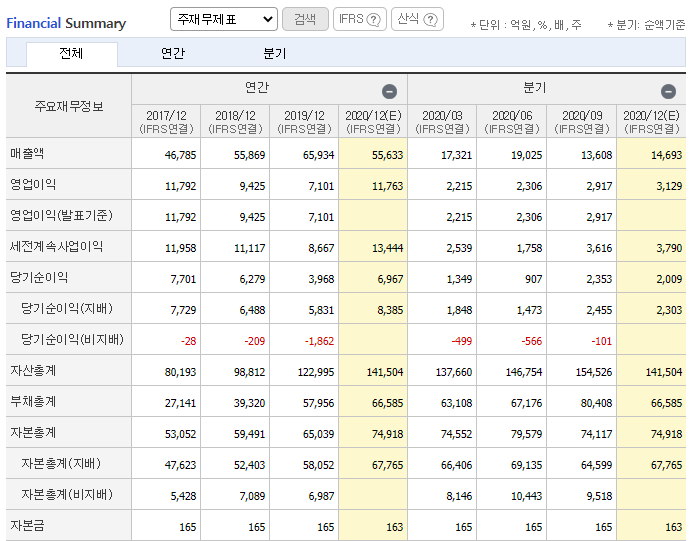The height and width of the screenshot is (541, 690).
Task: Click the 주요재무정보 header cell
Action: [69, 106]
